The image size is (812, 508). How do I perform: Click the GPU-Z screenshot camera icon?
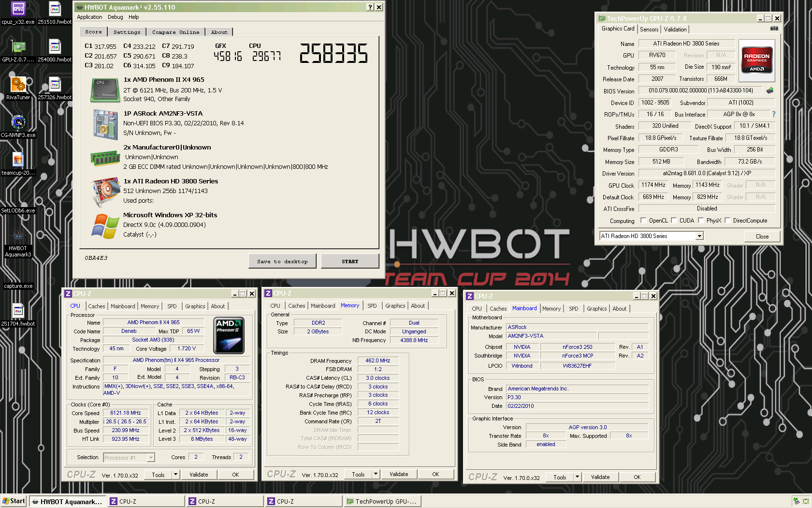774,29
